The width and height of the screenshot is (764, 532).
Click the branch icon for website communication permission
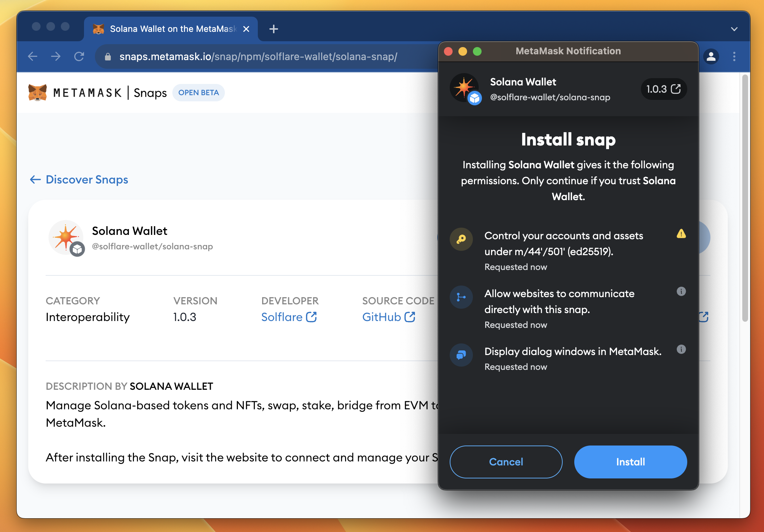pos(461,297)
